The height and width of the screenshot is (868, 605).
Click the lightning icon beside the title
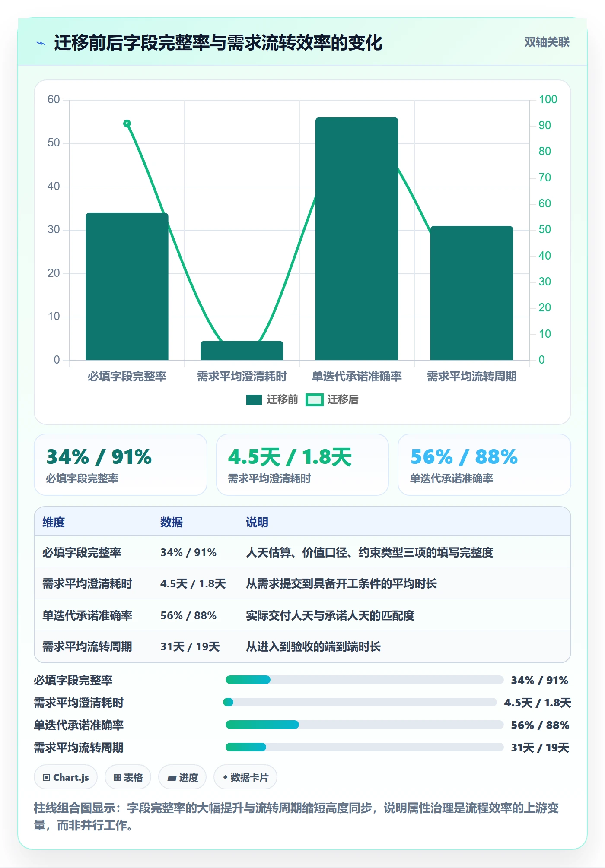[41, 43]
